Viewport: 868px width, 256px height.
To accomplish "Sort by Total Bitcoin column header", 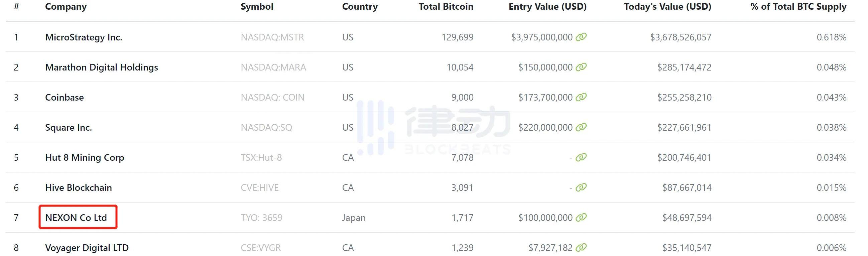I will coord(446,7).
